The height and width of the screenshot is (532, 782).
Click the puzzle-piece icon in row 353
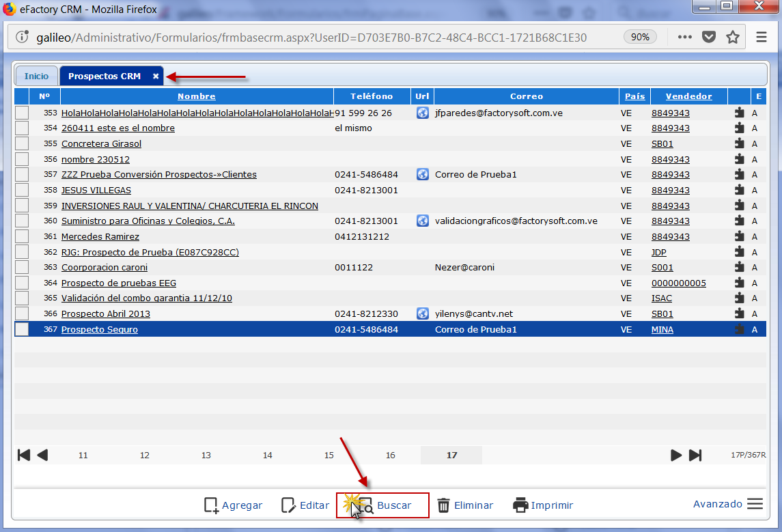point(739,113)
